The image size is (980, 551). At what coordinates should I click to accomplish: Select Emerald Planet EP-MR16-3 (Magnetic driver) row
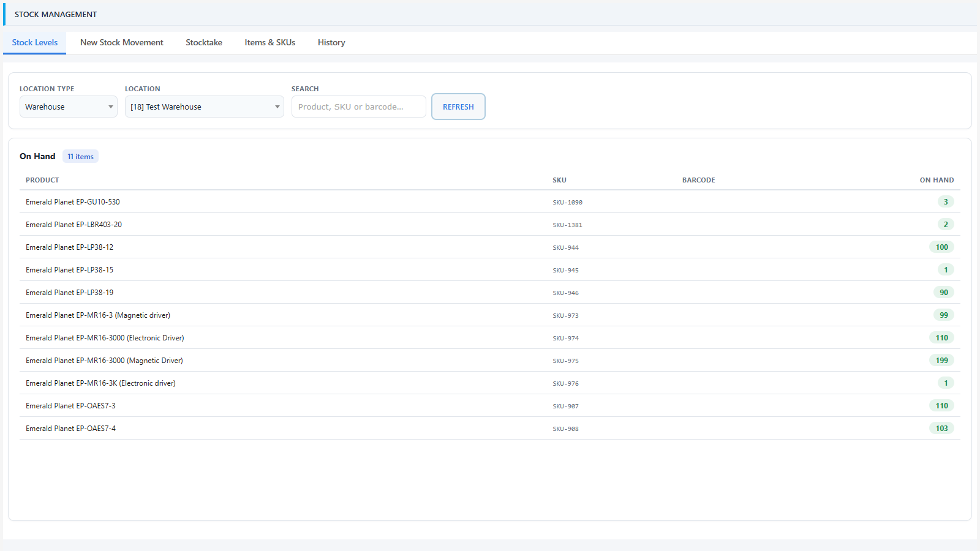[x=490, y=315]
